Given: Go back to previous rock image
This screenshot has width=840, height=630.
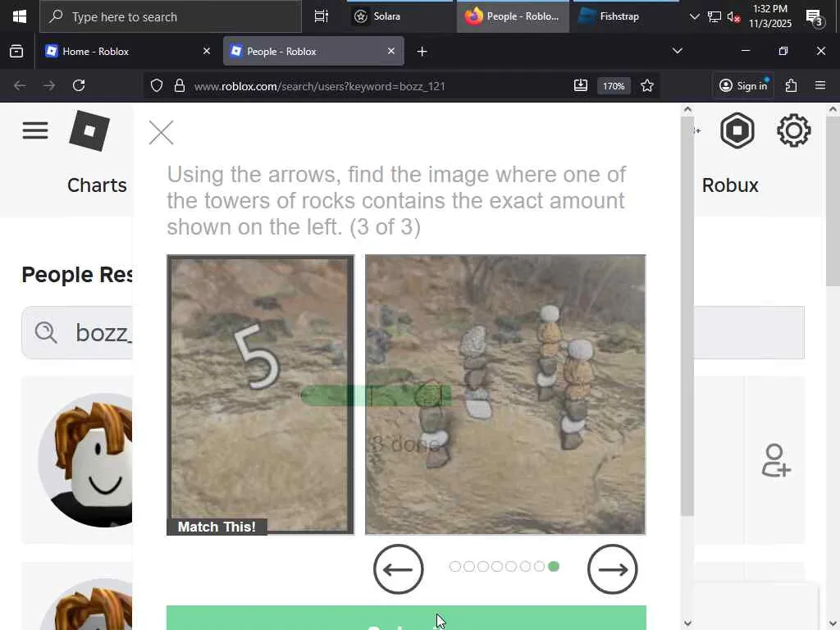Looking at the screenshot, I should [398, 569].
